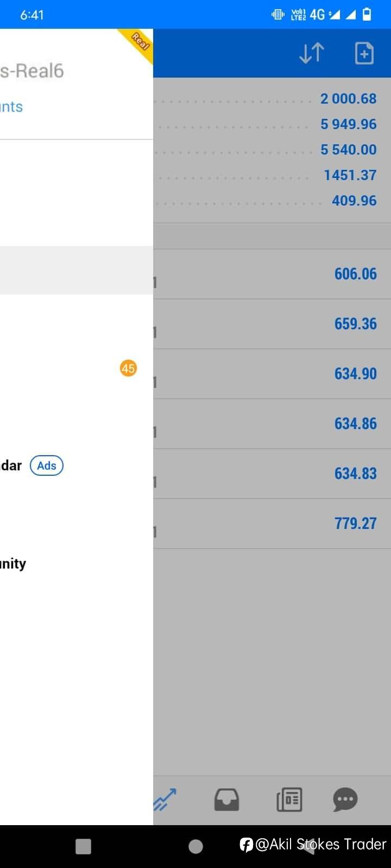Select the highlighted gray drawer menu item
The image size is (391, 868).
click(76, 270)
